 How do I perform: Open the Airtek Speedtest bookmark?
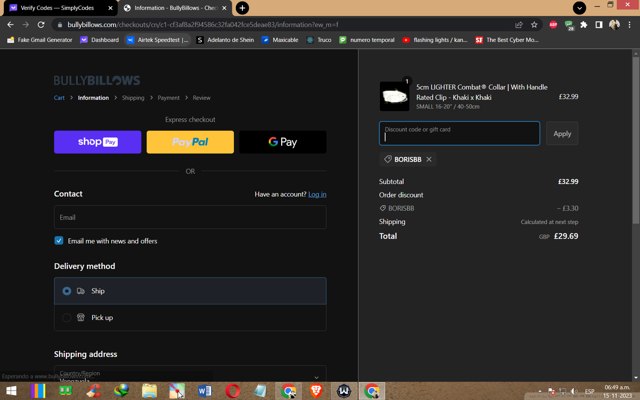158,40
